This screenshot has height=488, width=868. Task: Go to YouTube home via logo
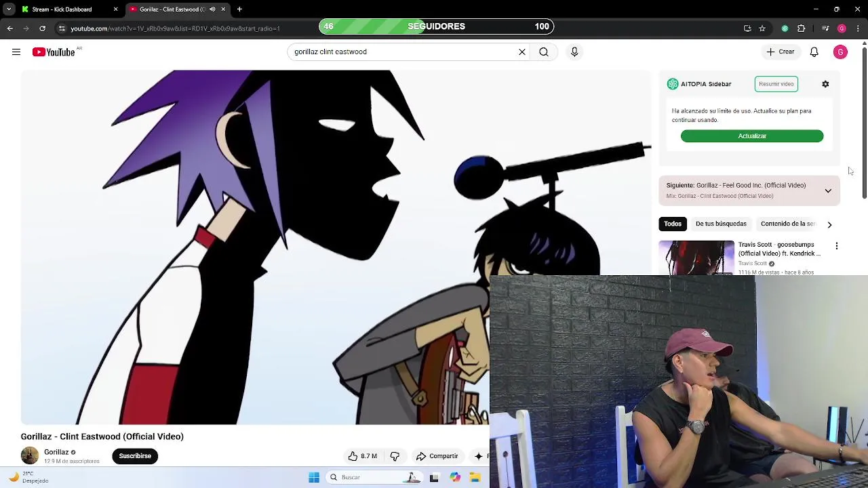[54, 52]
